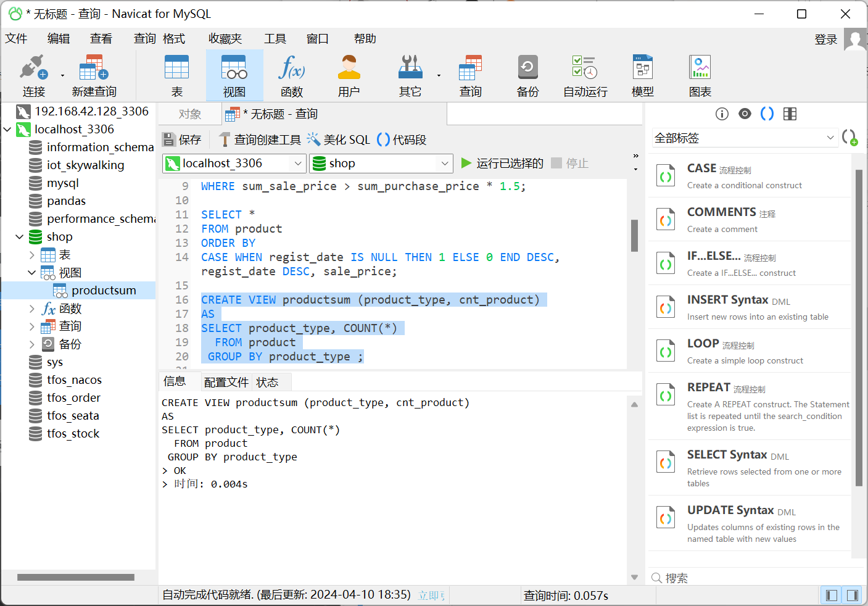Open the 全部标签 tags dropdown
Screen dimensions: 868x606
coord(745,138)
